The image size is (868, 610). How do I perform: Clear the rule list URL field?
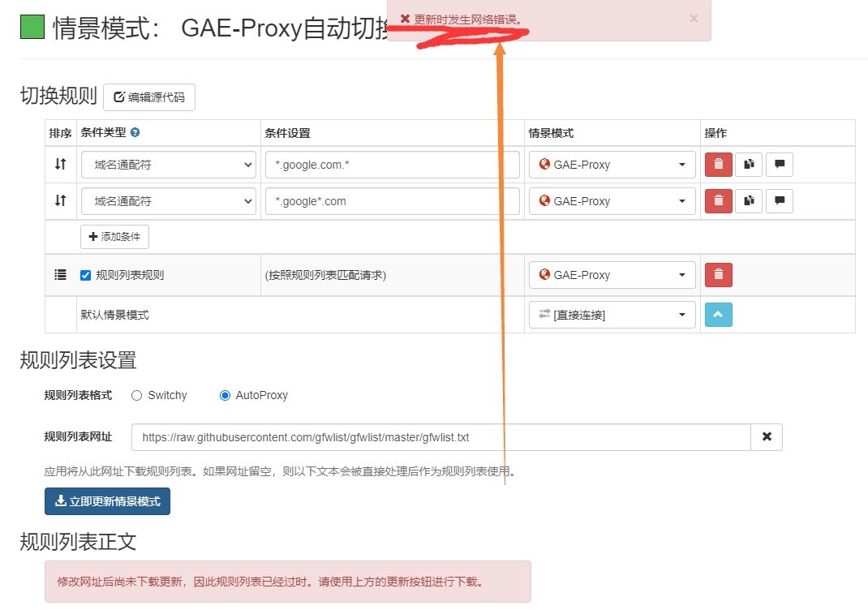(766, 436)
